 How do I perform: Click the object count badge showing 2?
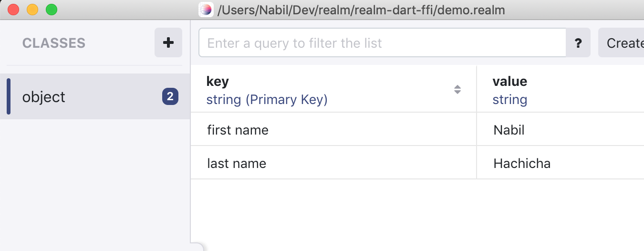tap(170, 97)
